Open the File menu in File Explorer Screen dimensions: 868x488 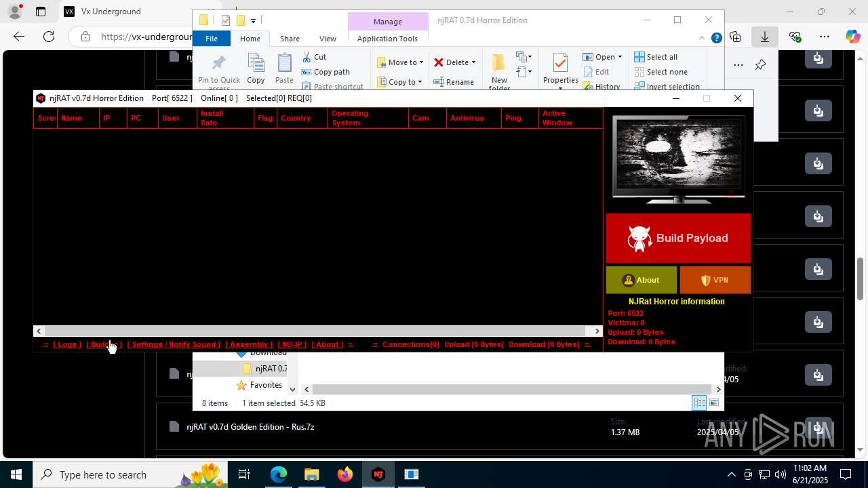[x=212, y=39]
